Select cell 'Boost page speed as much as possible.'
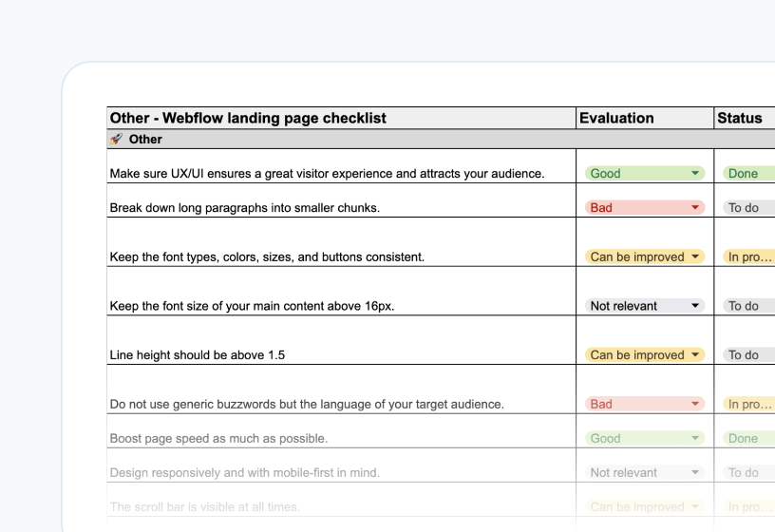Viewport: 775px width, 532px height. click(342, 431)
